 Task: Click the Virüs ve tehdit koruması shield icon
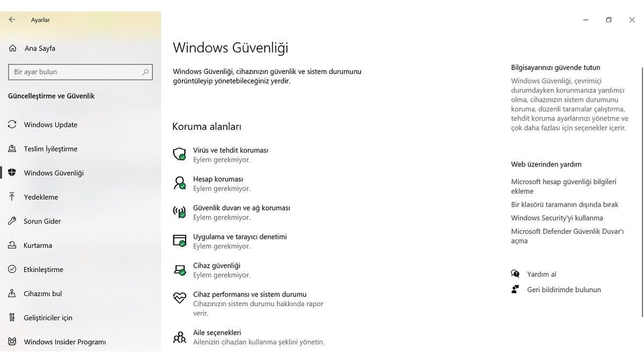click(x=179, y=154)
